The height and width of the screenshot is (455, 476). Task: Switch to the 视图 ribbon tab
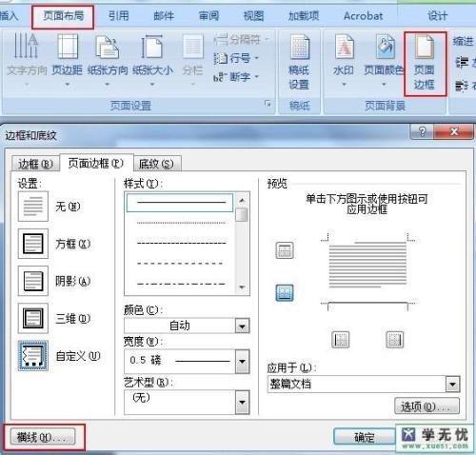(253, 16)
